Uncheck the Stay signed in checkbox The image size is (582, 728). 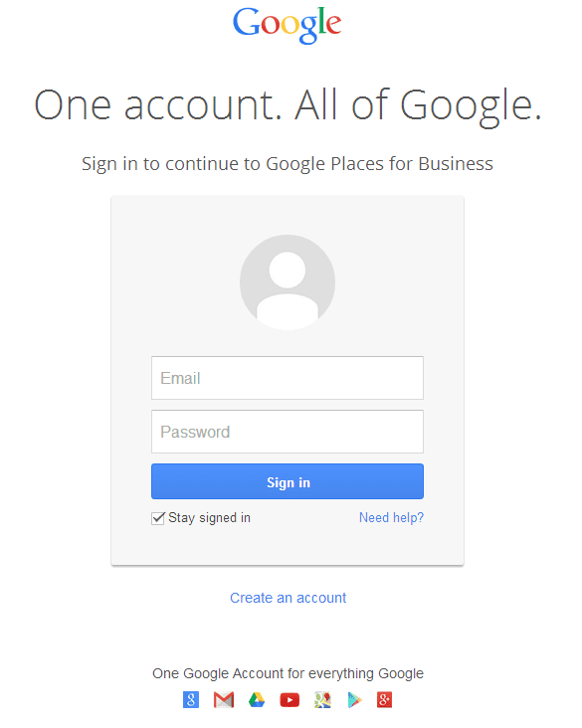click(158, 518)
